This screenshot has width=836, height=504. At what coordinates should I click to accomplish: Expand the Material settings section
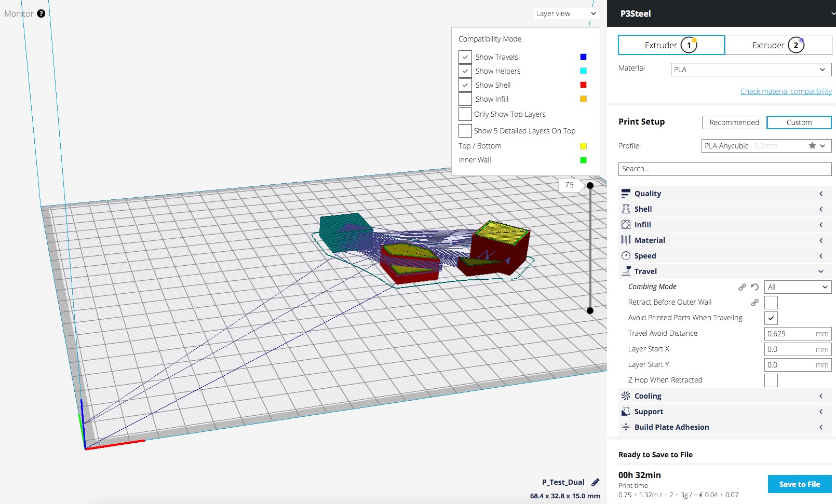tap(725, 240)
